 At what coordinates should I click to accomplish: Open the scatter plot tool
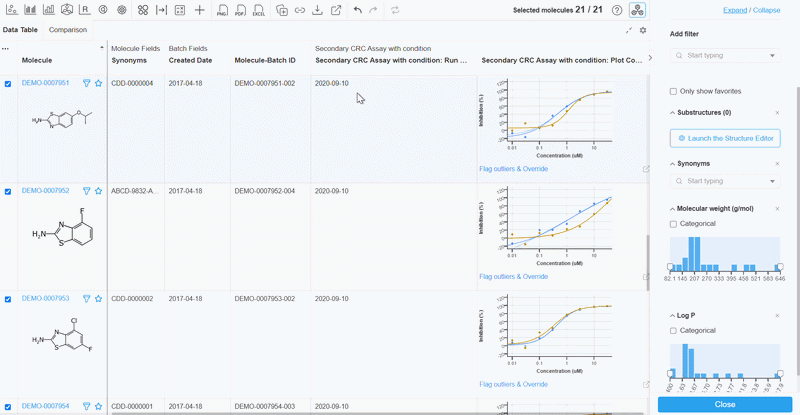pos(11,10)
